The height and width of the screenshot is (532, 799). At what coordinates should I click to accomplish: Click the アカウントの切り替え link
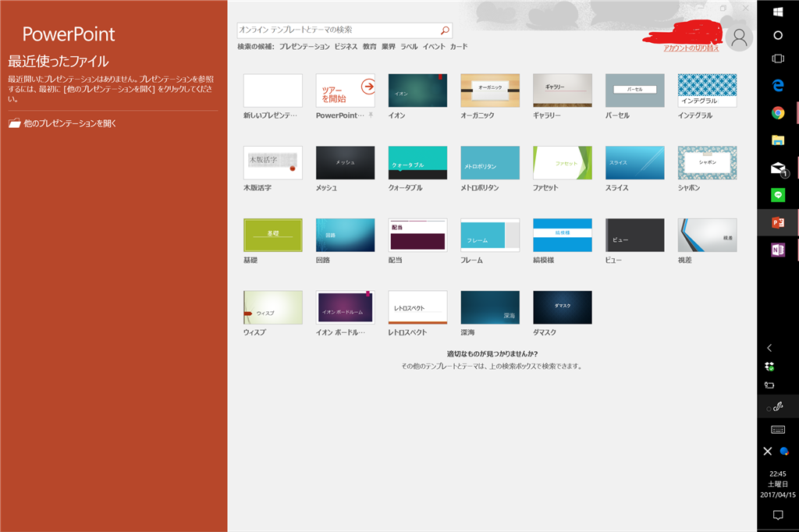pos(691,48)
